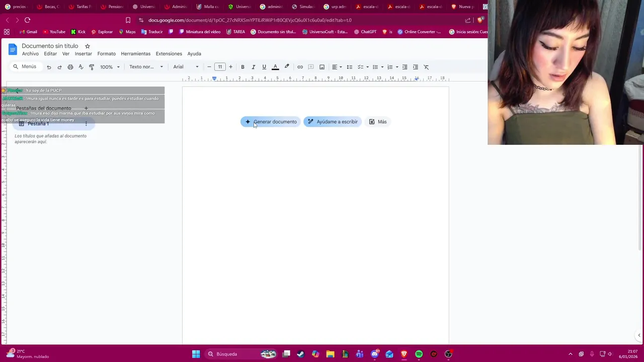The height and width of the screenshot is (362, 644).
Task: Open the Arial font dropdown
Action: coord(186,67)
